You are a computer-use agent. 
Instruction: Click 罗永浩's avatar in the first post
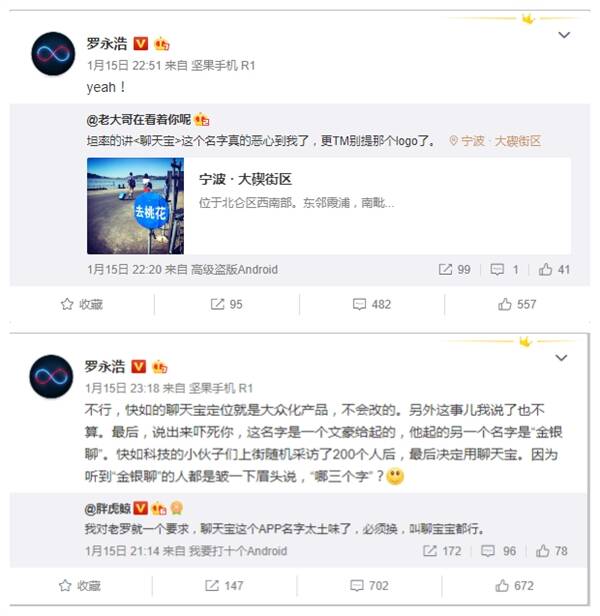tap(53, 54)
